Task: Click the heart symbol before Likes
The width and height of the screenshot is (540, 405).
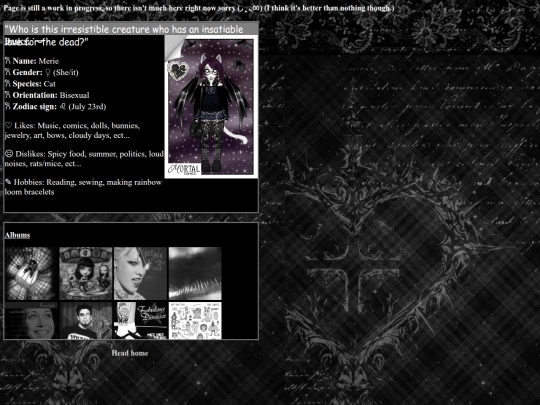Action: [9, 125]
